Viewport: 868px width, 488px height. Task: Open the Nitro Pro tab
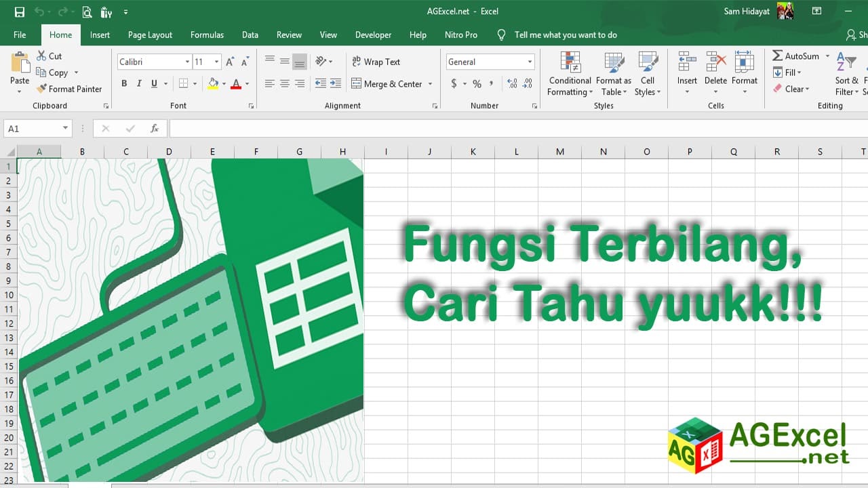click(461, 35)
